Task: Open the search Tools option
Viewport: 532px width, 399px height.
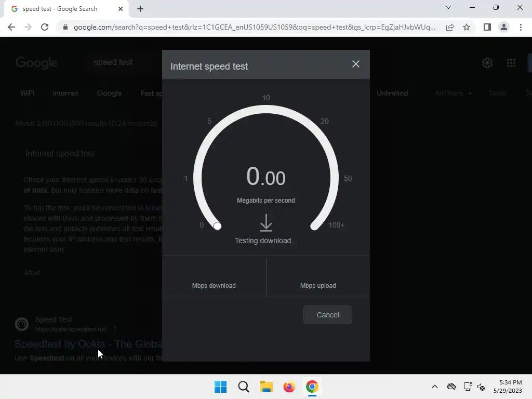Action: pyautogui.click(x=497, y=92)
